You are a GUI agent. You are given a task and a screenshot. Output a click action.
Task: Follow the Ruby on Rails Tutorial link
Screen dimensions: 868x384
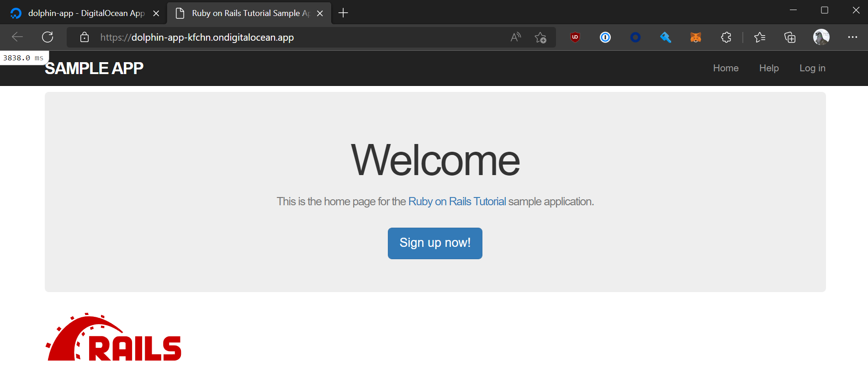click(457, 202)
